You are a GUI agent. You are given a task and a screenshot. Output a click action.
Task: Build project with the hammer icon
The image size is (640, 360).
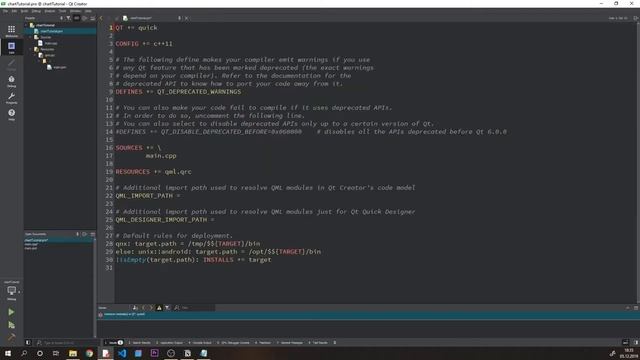click(x=11, y=337)
